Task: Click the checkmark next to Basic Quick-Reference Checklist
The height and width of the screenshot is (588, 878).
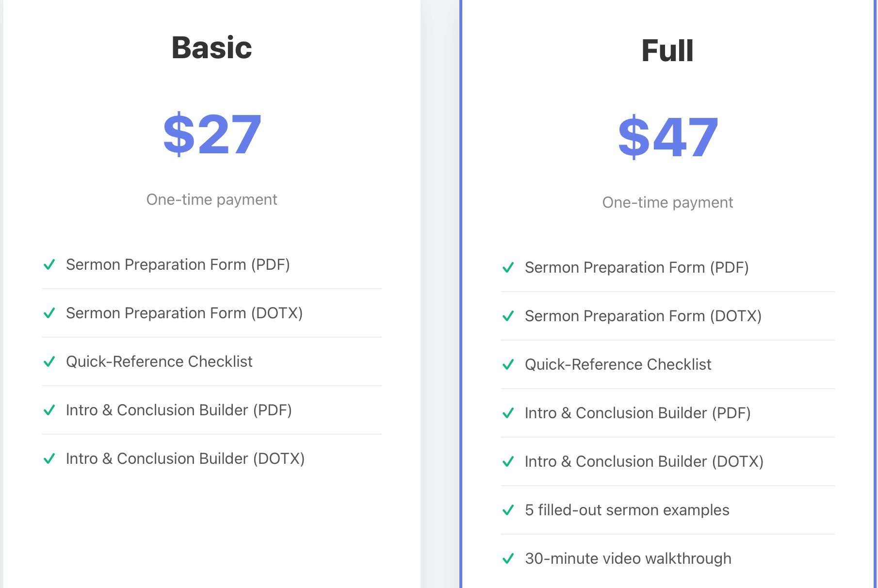Action: pyautogui.click(x=49, y=361)
